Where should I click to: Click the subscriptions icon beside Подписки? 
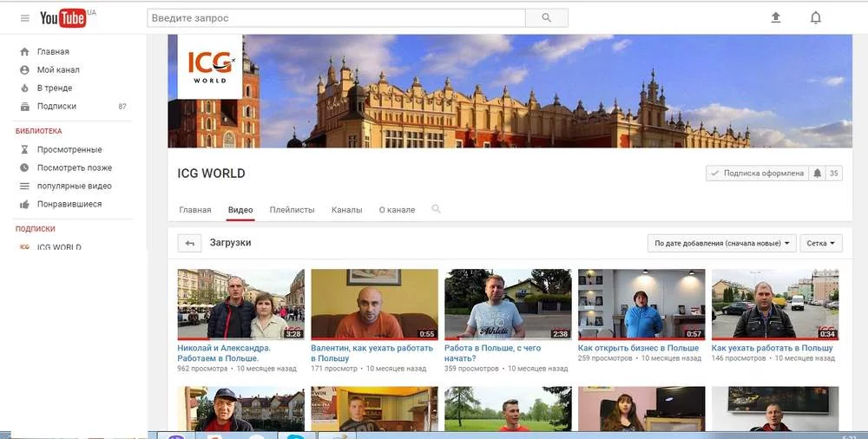pyautogui.click(x=24, y=107)
